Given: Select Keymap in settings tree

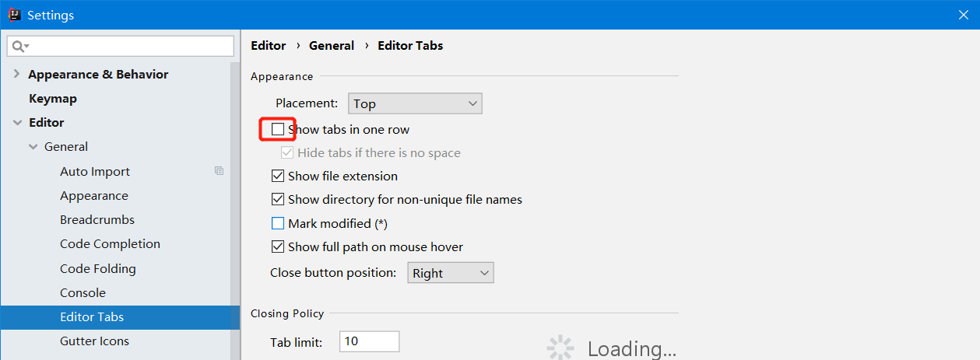Looking at the screenshot, I should [53, 99].
